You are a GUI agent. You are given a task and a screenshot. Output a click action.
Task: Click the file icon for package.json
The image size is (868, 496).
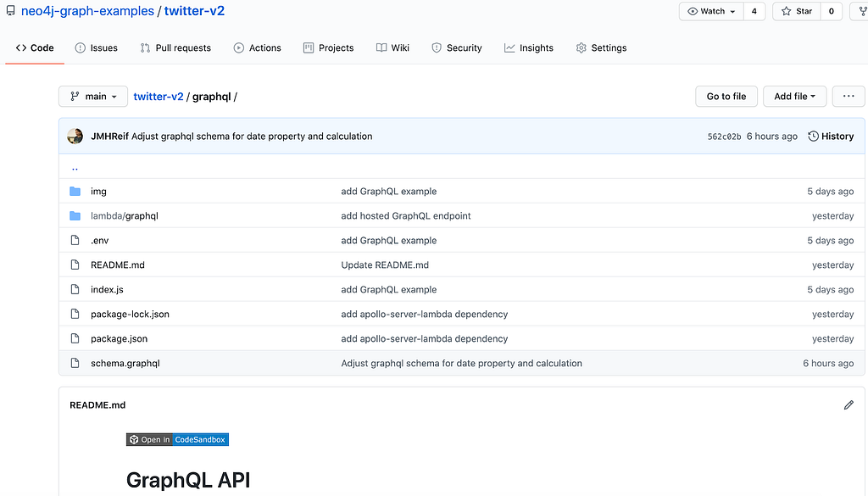point(75,338)
